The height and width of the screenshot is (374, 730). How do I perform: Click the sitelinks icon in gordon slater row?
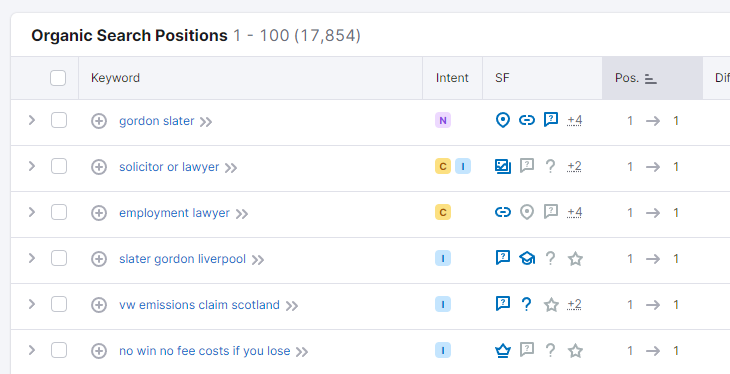pyautogui.click(x=527, y=121)
